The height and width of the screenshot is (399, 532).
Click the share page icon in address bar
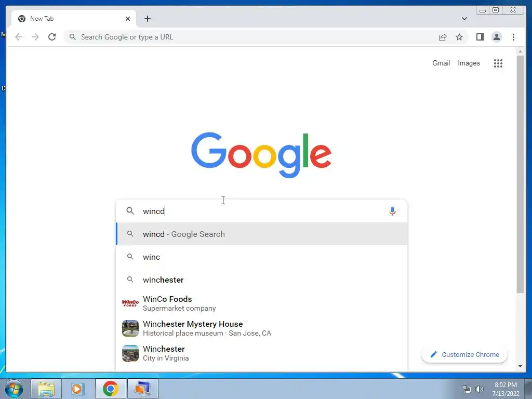click(x=443, y=37)
